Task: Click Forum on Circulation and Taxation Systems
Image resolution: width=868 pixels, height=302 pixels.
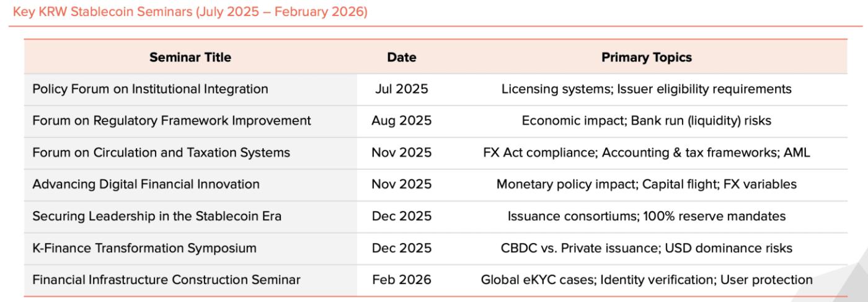Action: (x=161, y=153)
